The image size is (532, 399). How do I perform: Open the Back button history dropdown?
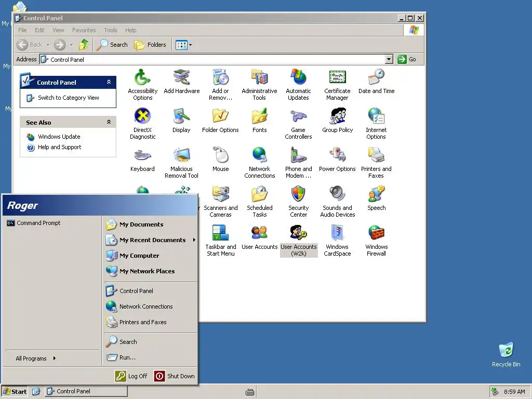48,45
